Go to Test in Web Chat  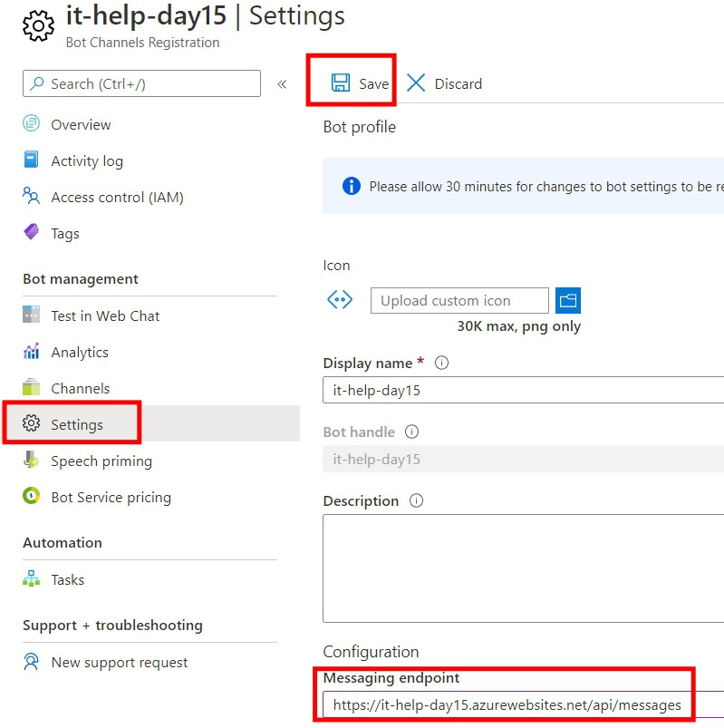105,315
